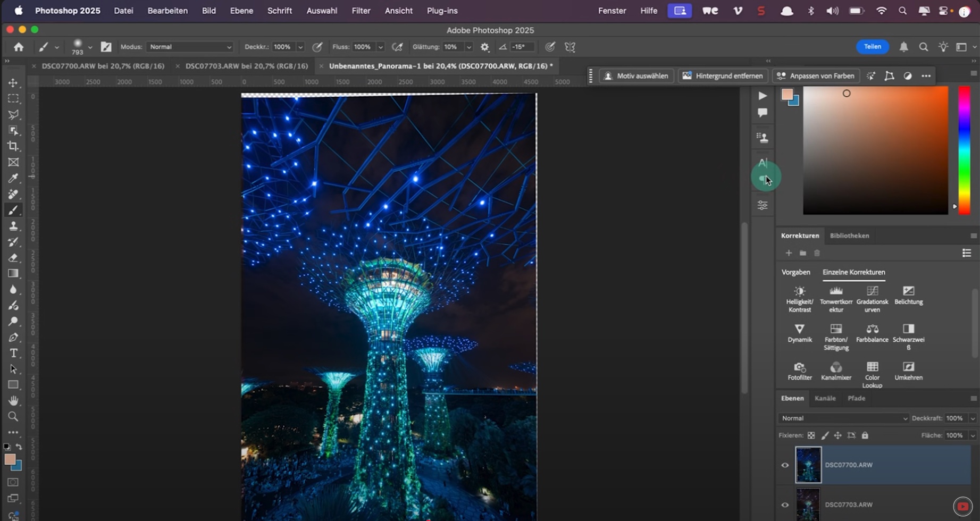Select the History Brush tool
980x521 pixels.
pos(13,242)
